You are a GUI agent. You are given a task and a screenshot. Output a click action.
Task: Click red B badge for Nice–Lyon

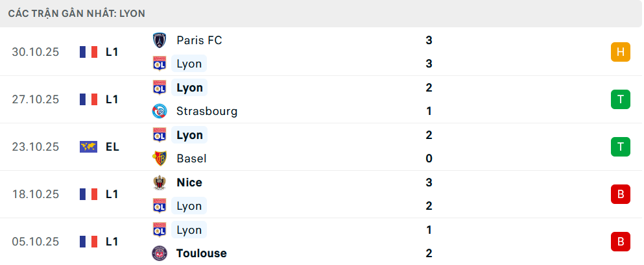tap(621, 194)
